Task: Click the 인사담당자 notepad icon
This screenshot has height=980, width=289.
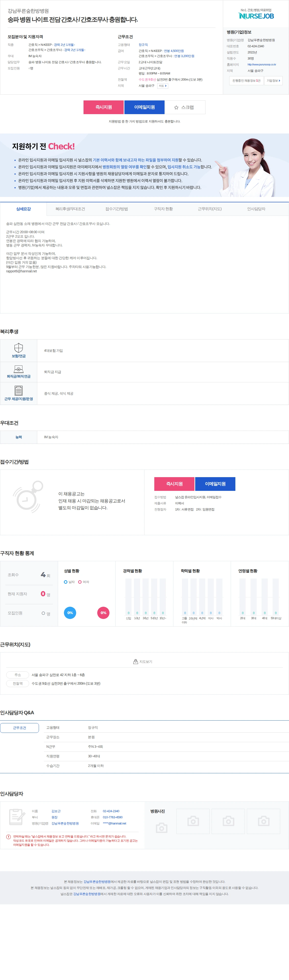Action: 17,816
